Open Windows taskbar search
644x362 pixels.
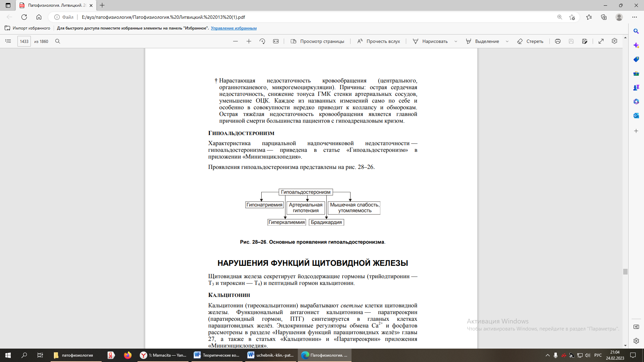[x=24, y=355]
